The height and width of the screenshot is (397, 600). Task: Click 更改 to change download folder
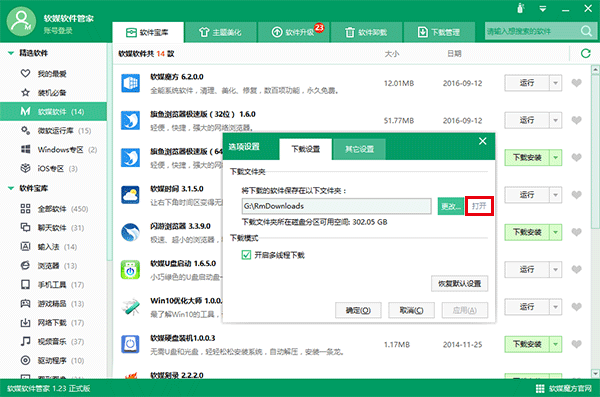coord(450,206)
